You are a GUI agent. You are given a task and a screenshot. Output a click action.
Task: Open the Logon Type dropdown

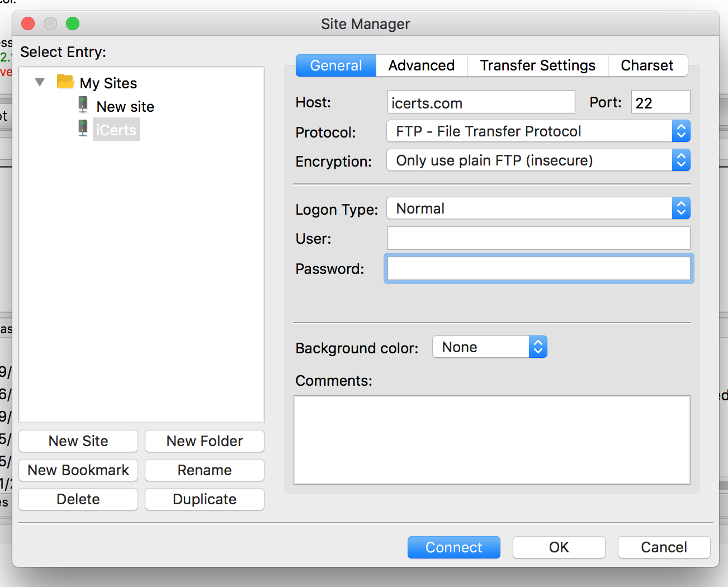[538, 209]
